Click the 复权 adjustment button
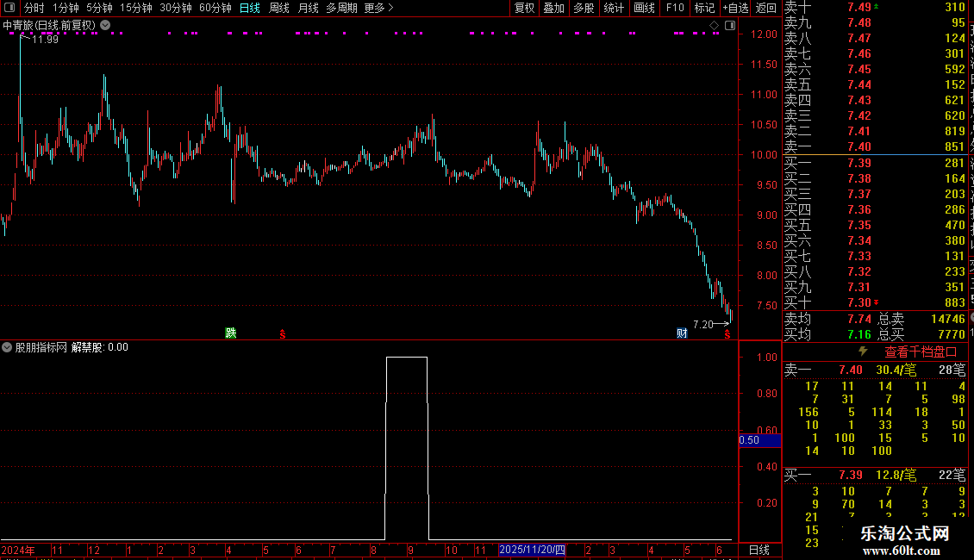 click(524, 8)
